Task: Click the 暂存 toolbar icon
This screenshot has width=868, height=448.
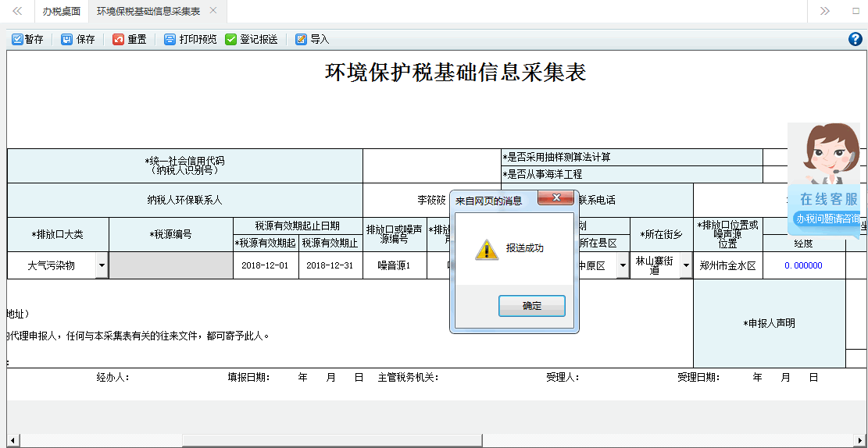Action: pos(17,39)
